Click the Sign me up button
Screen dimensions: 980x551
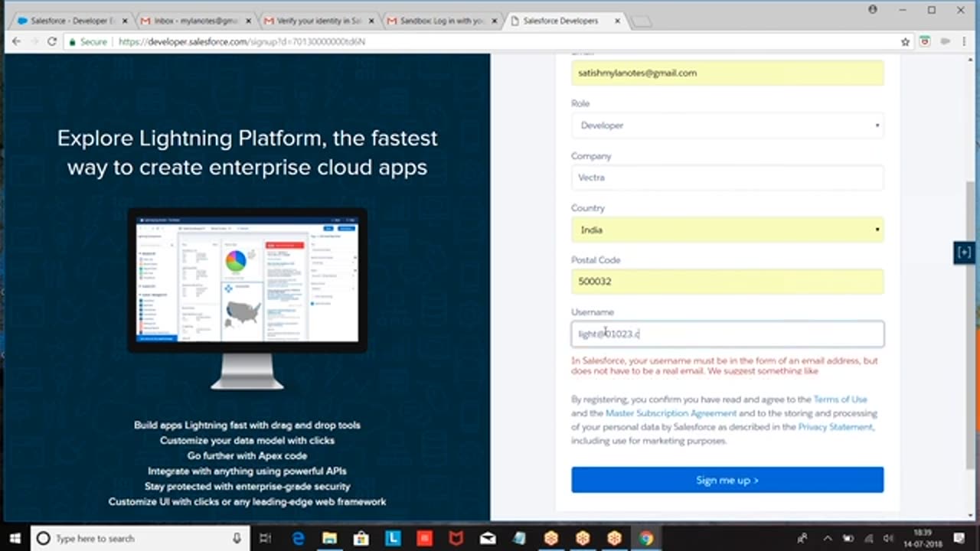pyautogui.click(x=727, y=480)
